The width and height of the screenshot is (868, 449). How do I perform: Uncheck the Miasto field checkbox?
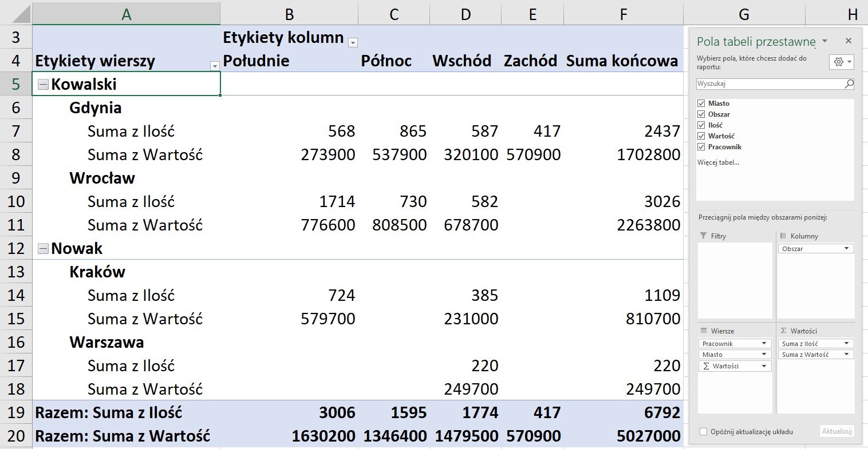point(701,104)
